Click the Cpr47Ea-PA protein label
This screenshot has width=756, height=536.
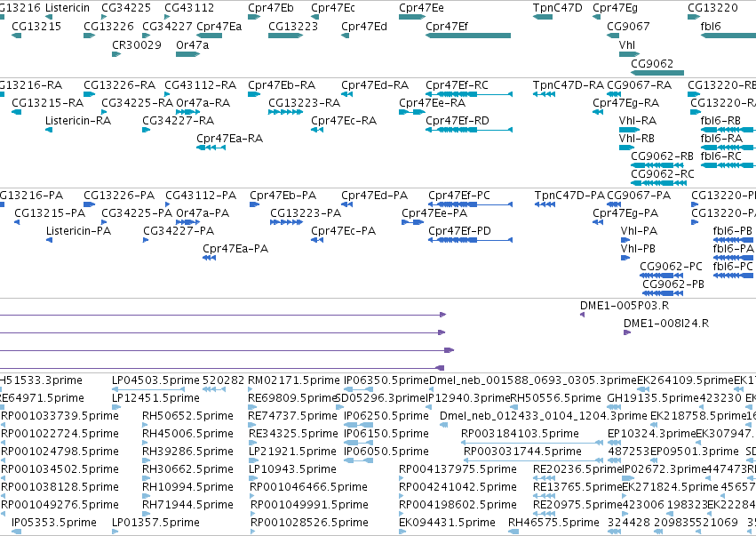tap(235, 249)
